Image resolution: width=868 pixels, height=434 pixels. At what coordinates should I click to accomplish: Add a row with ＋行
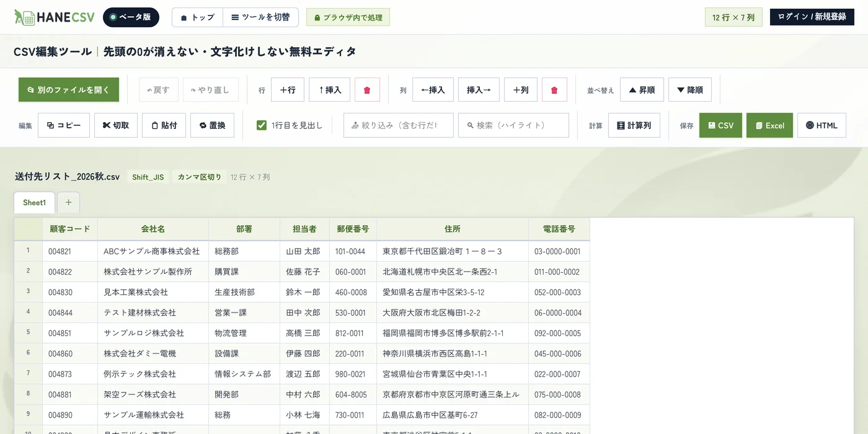tap(288, 90)
